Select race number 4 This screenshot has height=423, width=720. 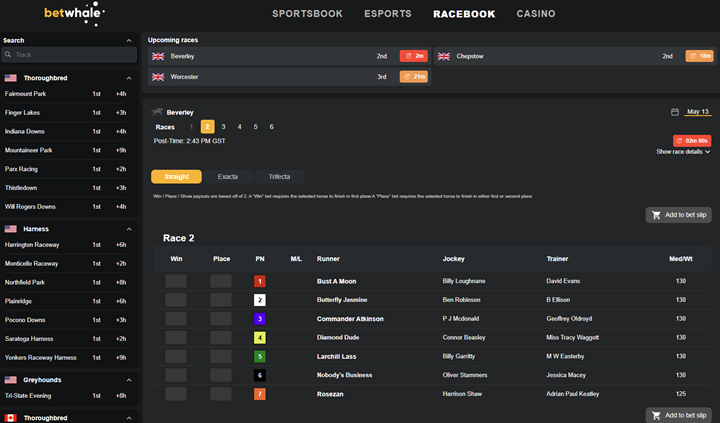(x=239, y=127)
